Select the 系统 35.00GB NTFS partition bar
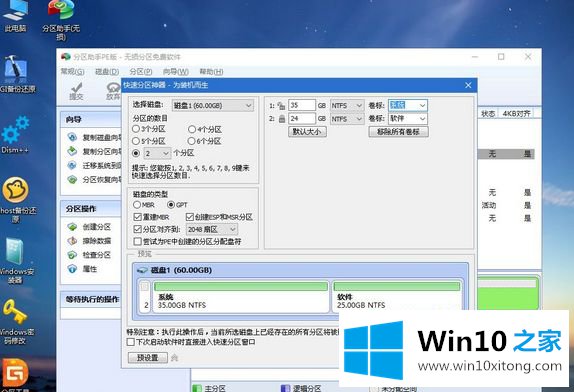574x392 pixels. (241, 296)
